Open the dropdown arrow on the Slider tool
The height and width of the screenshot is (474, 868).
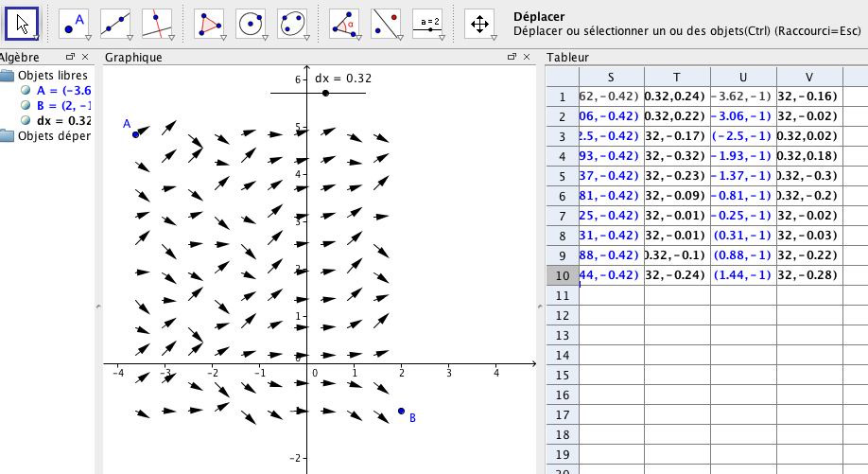(x=441, y=37)
